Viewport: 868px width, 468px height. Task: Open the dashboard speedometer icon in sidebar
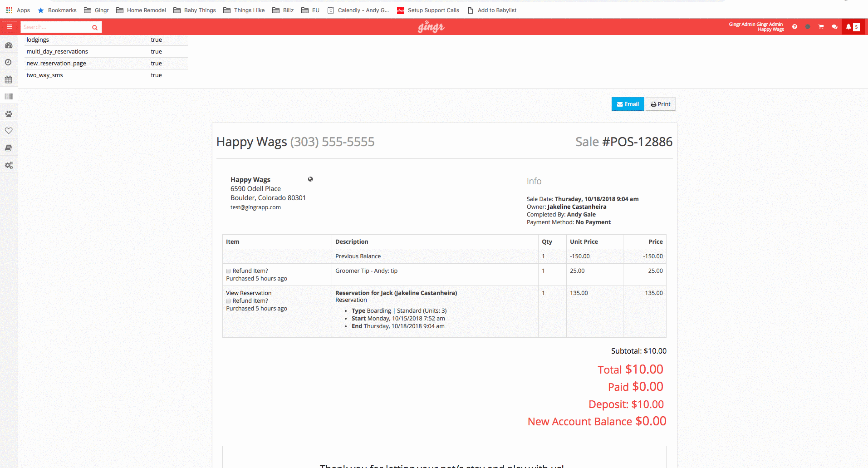pyautogui.click(x=9, y=45)
